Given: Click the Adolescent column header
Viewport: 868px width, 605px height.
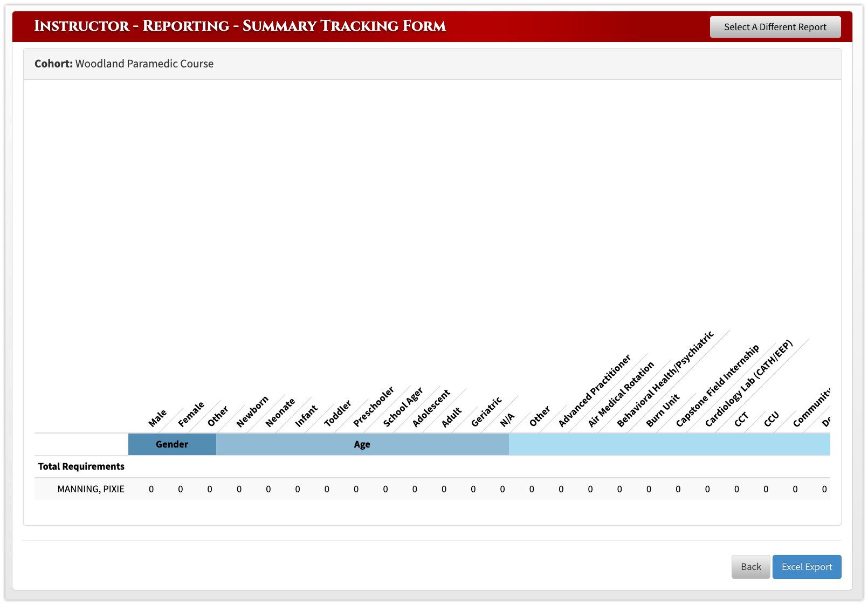Looking at the screenshot, I should tap(430, 408).
